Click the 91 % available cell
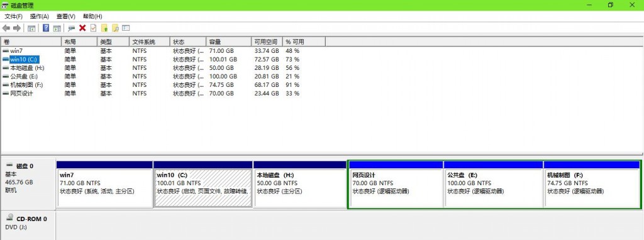This screenshot has height=240, width=644. pos(292,85)
